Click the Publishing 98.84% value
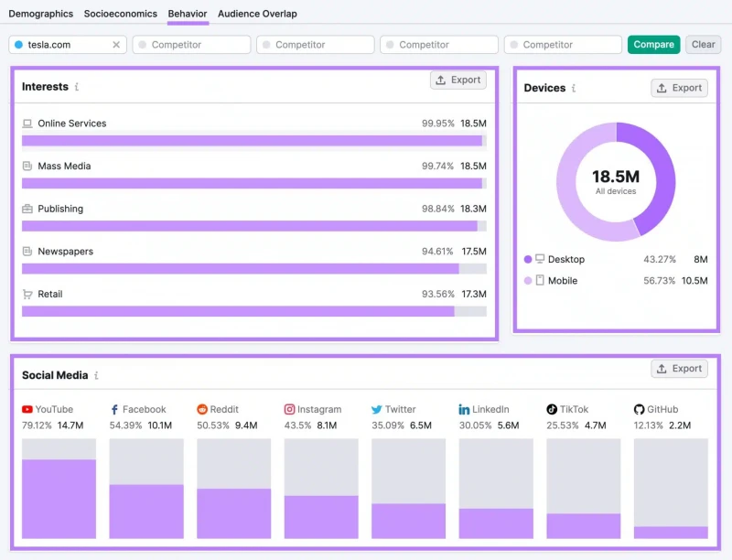732x560 pixels. point(438,209)
